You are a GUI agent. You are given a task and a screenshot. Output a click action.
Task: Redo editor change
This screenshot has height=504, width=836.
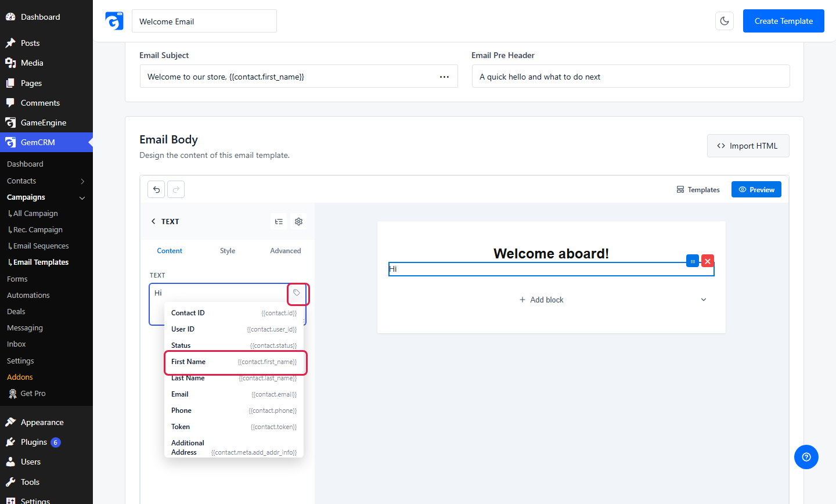point(176,189)
